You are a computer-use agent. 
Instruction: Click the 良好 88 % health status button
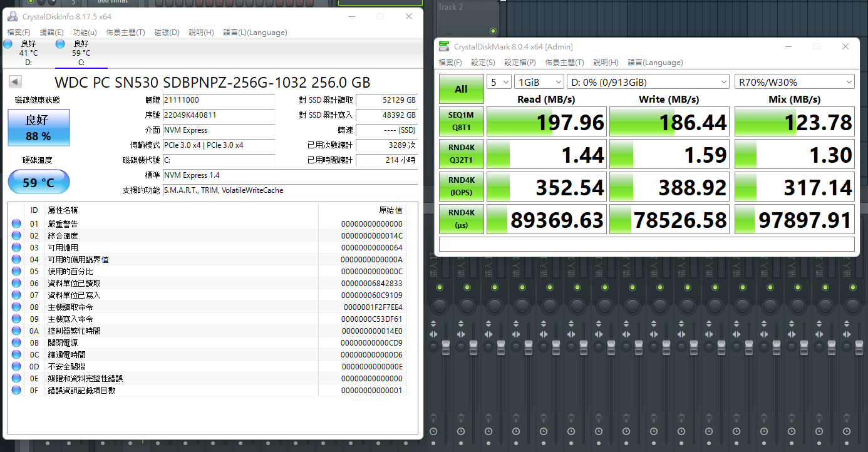(x=39, y=128)
